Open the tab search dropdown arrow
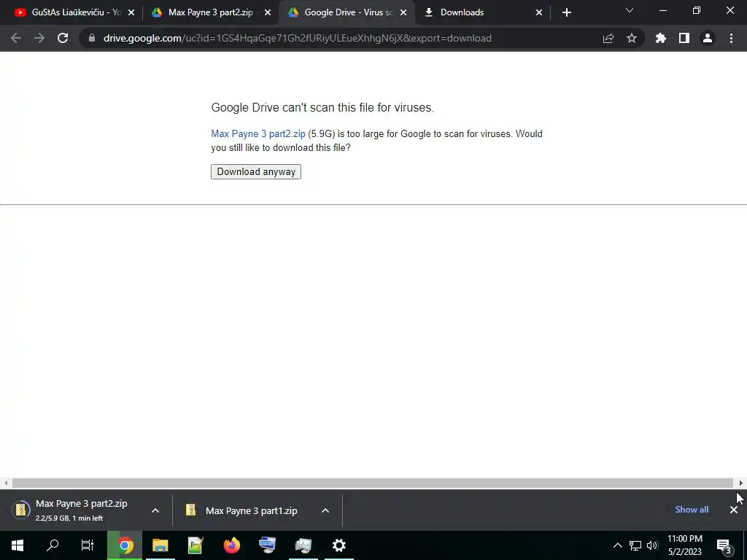 point(630,10)
